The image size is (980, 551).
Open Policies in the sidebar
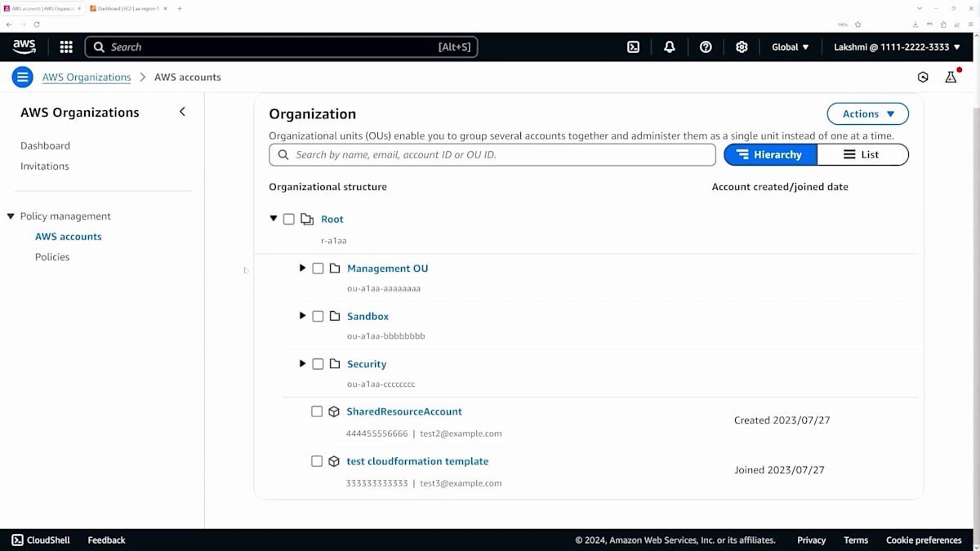coord(52,257)
